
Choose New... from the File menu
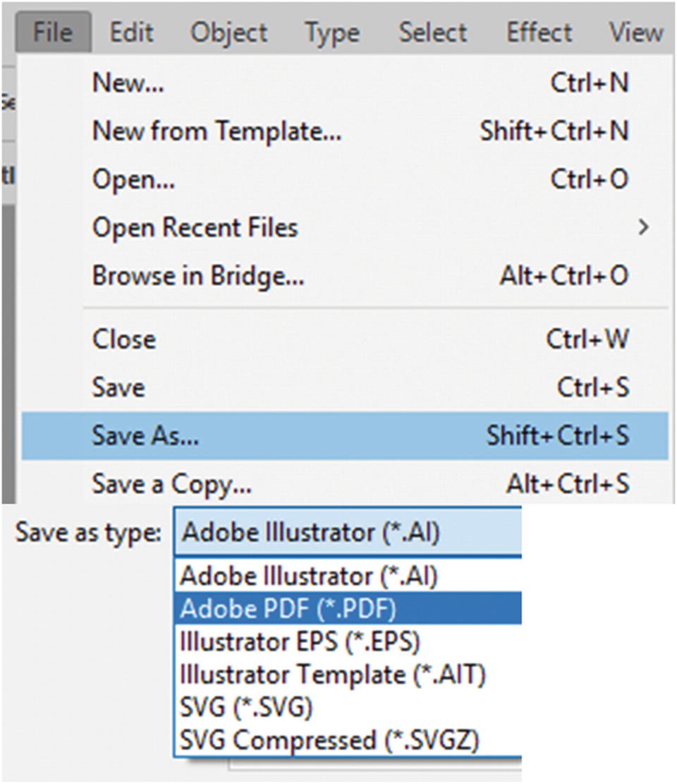[x=128, y=83]
